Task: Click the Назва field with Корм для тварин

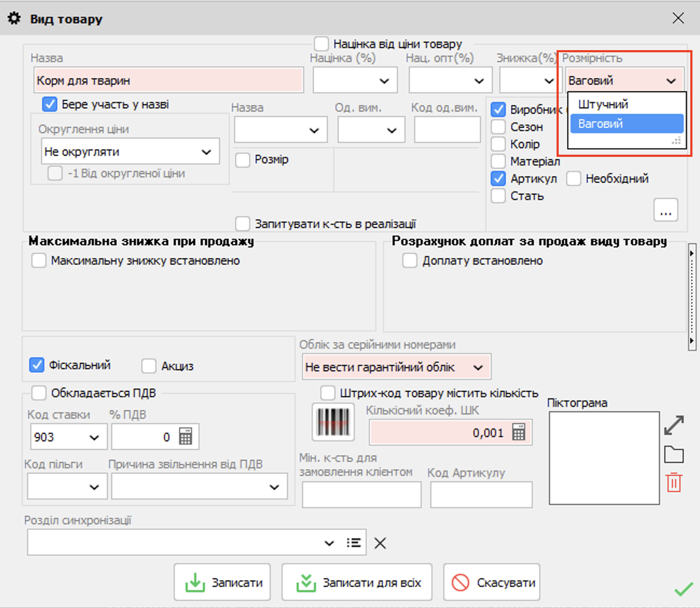Action: (x=168, y=81)
